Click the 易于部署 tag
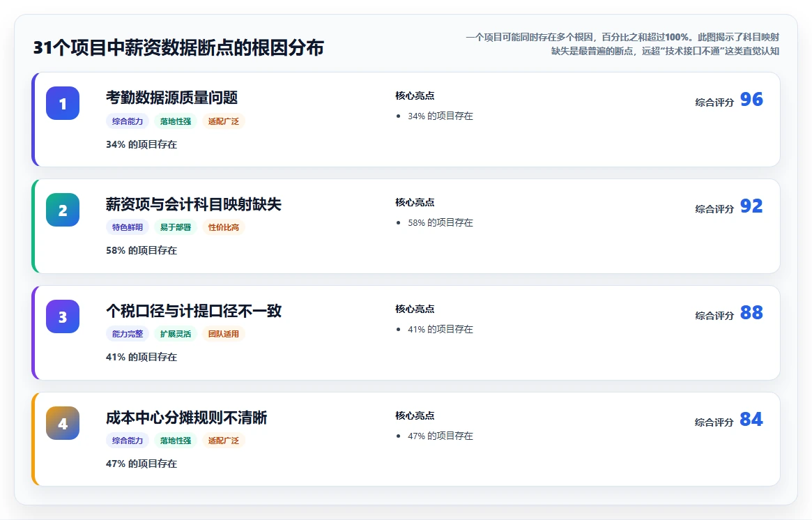 [176, 227]
